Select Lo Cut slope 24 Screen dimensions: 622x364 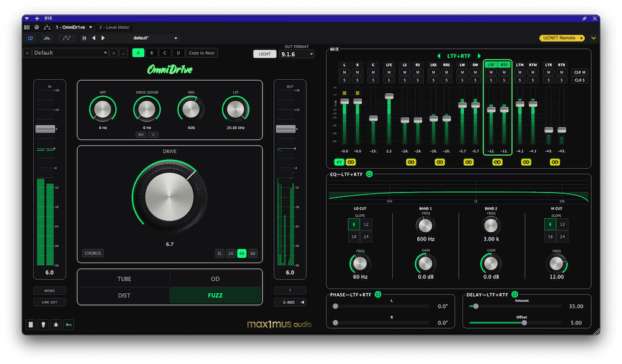pos(366,237)
